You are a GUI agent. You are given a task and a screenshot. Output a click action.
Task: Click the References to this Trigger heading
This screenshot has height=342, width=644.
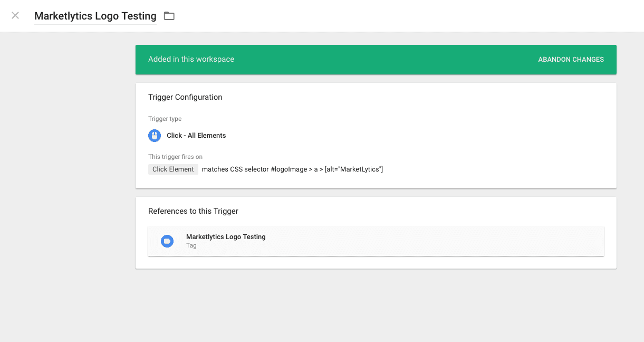click(193, 211)
